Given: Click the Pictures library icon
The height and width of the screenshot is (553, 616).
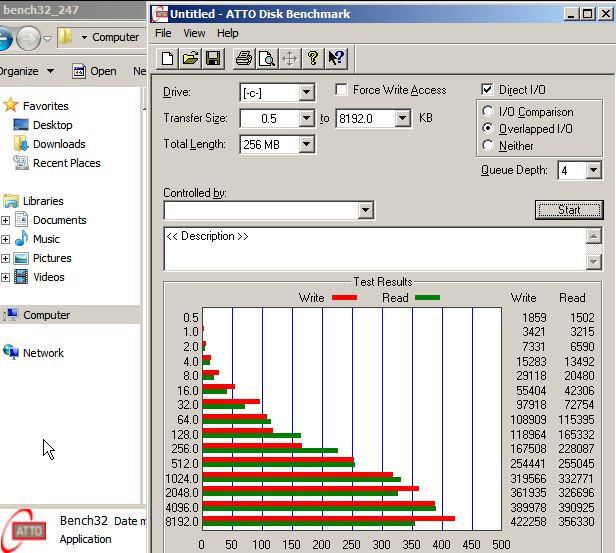Looking at the screenshot, I should click(x=21, y=258).
